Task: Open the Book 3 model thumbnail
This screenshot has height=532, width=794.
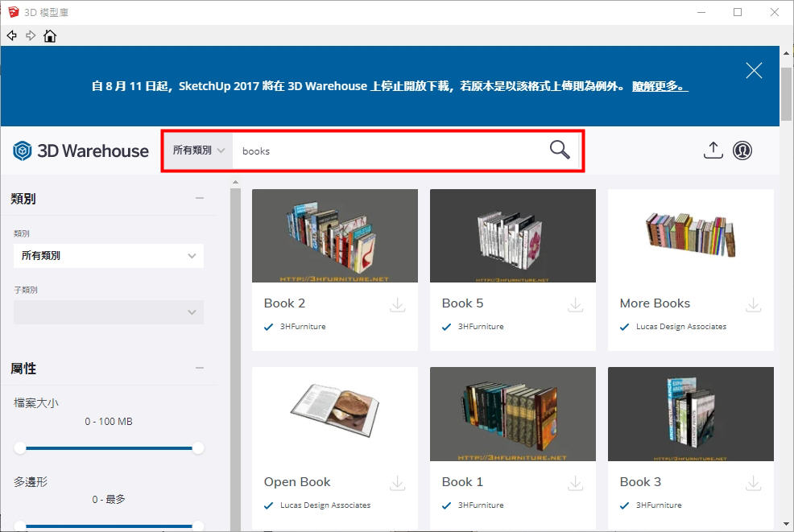Action: pos(691,414)
